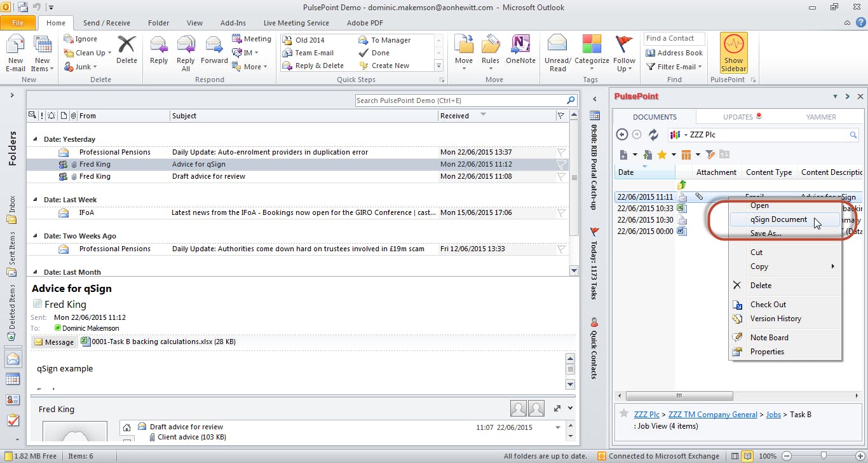Click the Done quick step checkmark
This screenshot has height=463, width=868.
tap(364, 53)
